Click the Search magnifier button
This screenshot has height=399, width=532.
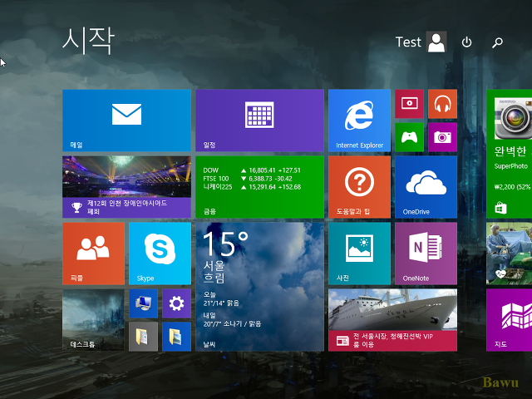tap(497, 42)
